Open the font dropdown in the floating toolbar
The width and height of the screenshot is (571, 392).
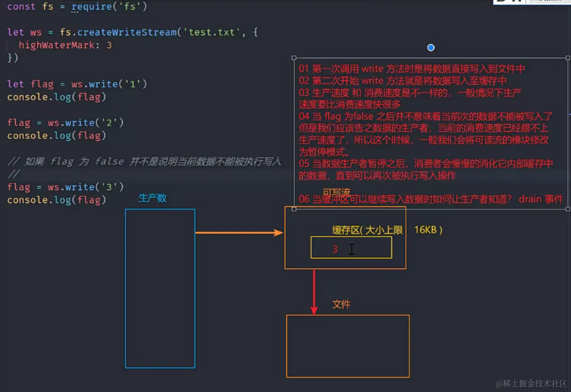(549, 1)
